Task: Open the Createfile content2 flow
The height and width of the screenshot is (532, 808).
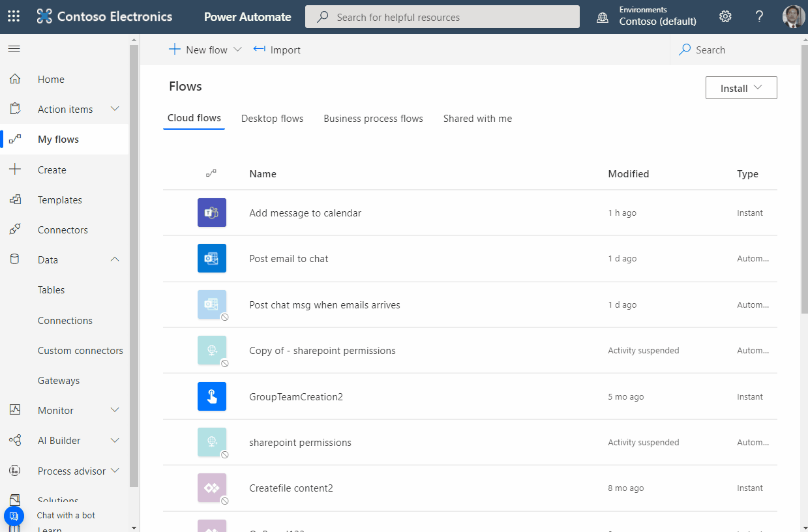Action: click(291, 488)
